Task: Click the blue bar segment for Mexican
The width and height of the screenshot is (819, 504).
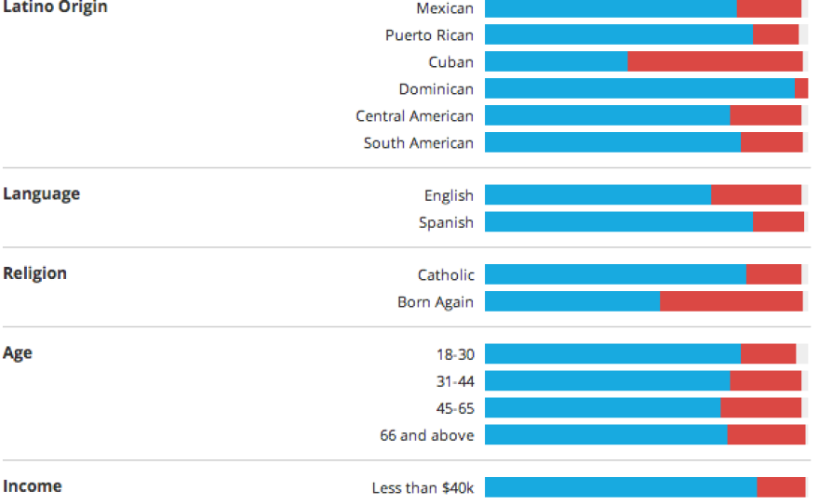Action: point(611,8)
